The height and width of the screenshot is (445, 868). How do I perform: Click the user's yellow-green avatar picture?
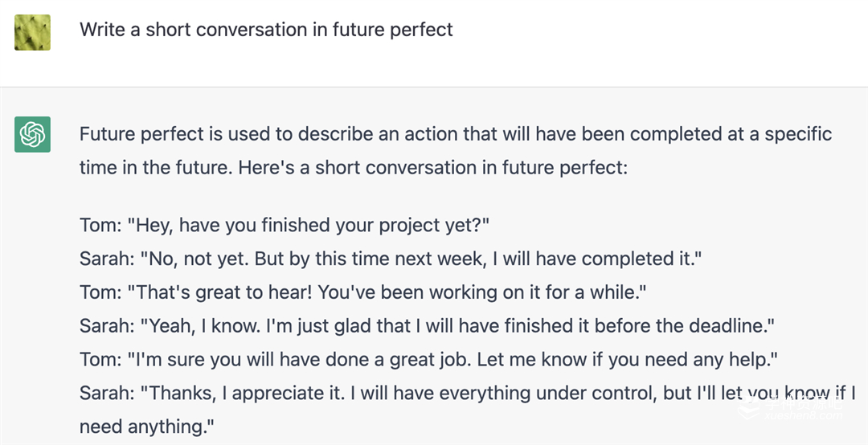tap(33, 32)
